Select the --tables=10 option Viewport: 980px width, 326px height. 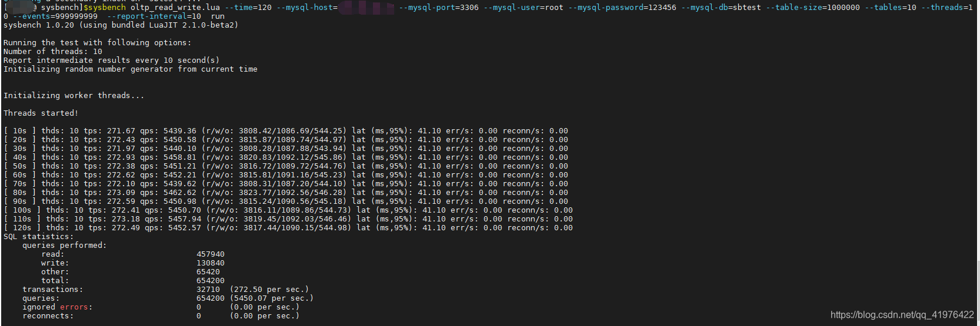click(x=891, y=8)
